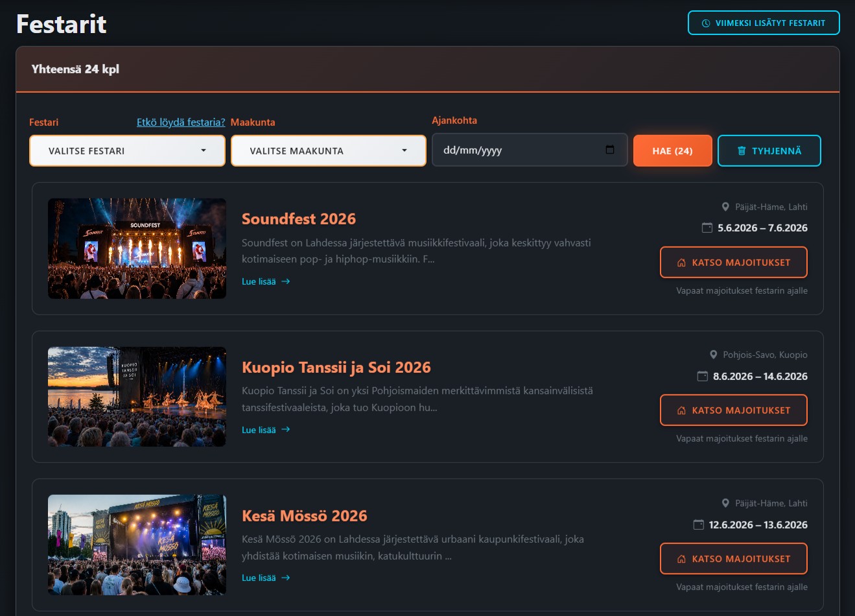Open Viimeksi lisätyt festarit
855x616 pixels.
click(x=764, y=23)
